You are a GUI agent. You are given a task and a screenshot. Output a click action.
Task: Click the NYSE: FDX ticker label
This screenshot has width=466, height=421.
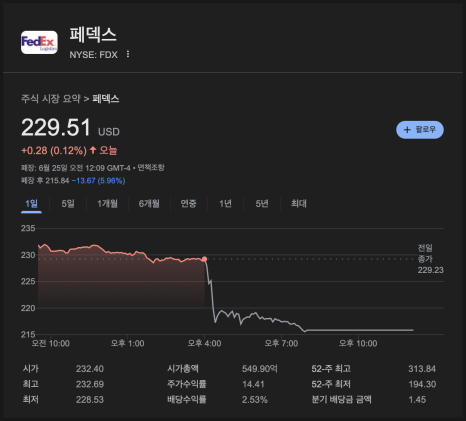coord(93,55)
